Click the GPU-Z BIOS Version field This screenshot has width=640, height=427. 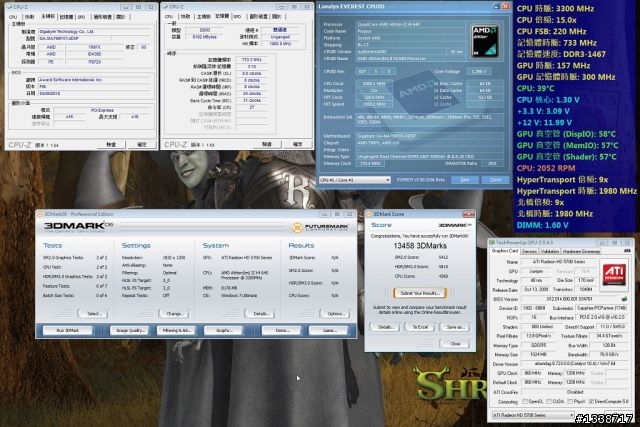pos(570,299)
